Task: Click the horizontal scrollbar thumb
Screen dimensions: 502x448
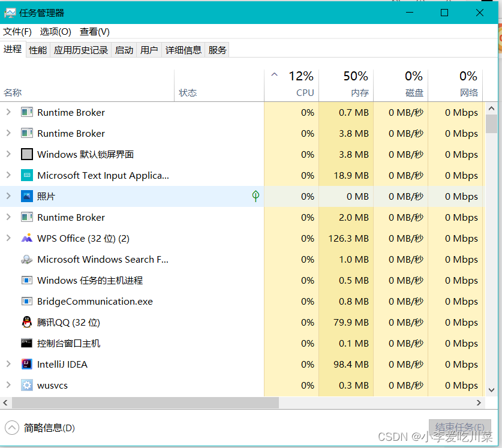Action: tap(145, 402)
